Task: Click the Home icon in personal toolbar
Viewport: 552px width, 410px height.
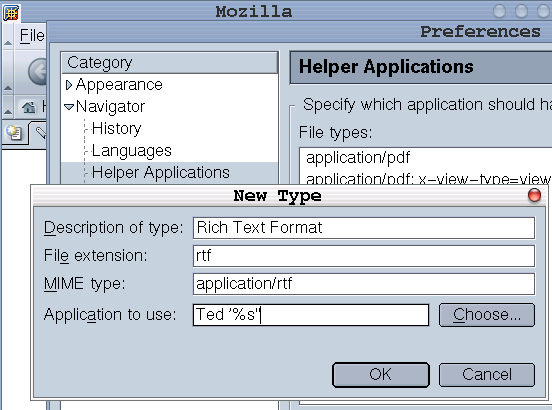Action: coord(29,106)
